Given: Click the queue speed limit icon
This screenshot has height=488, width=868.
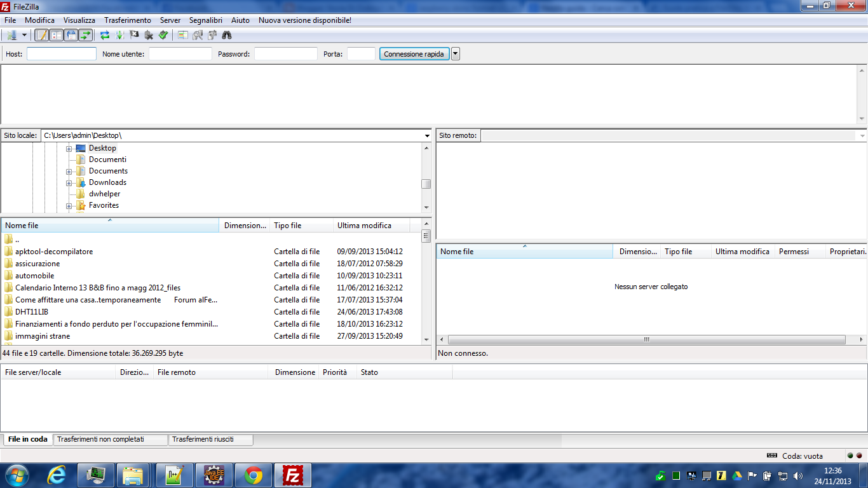Looking at the screenshot, I should click(772, 456).
